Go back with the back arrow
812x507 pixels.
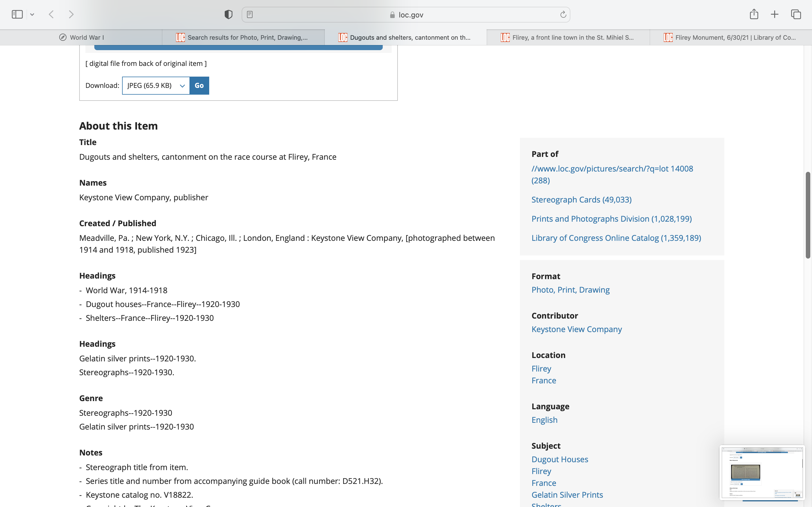click(51, 14)
